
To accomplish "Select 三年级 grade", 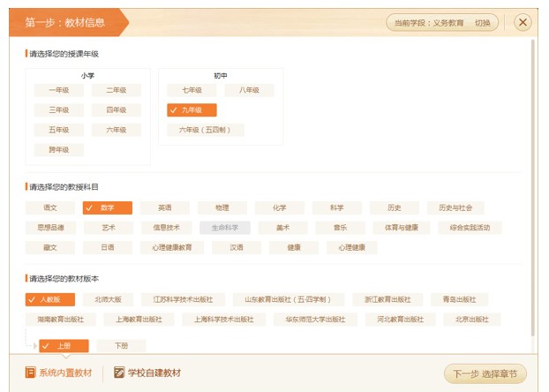I will (x=59, y=110).
